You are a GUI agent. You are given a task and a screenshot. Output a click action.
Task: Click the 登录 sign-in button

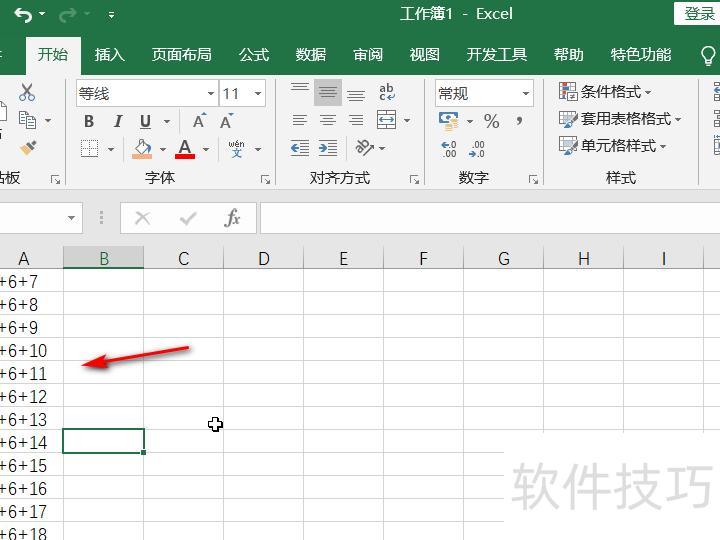[x=698, y=13]
